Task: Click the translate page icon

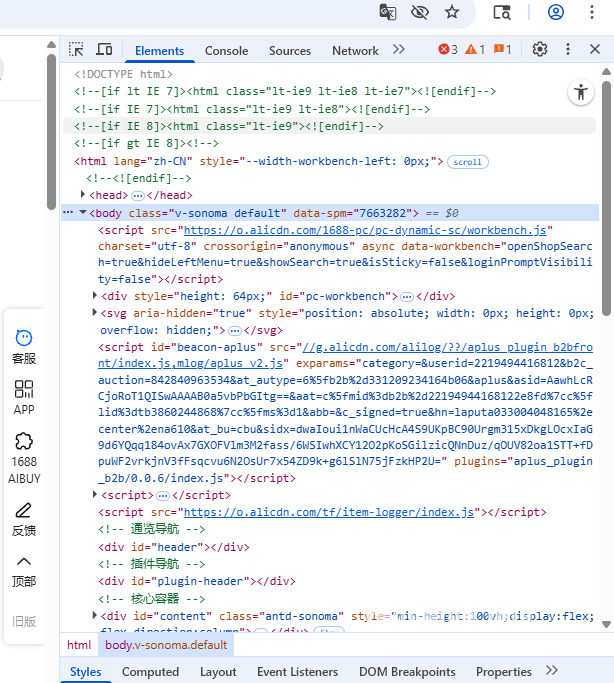Action: tap(388, 12)
